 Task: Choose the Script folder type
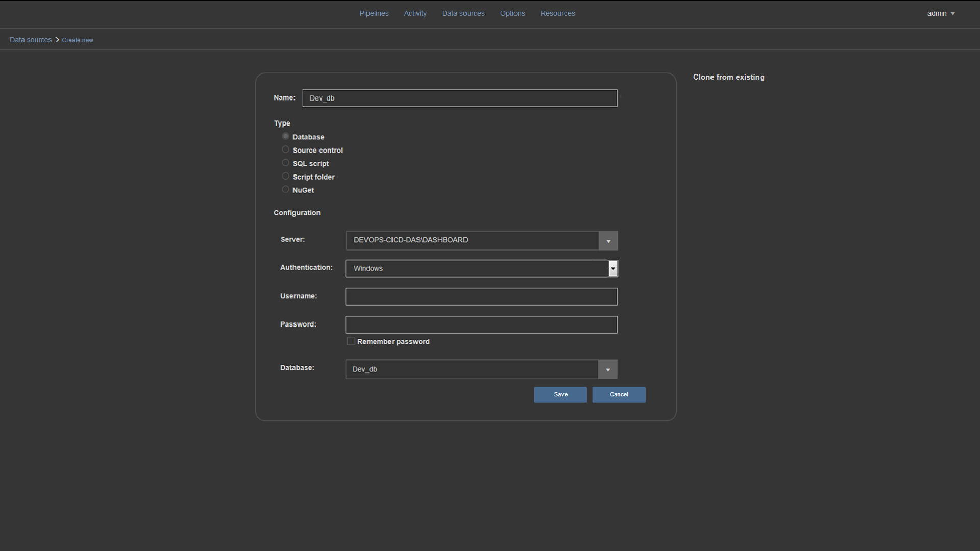(285, 176)
